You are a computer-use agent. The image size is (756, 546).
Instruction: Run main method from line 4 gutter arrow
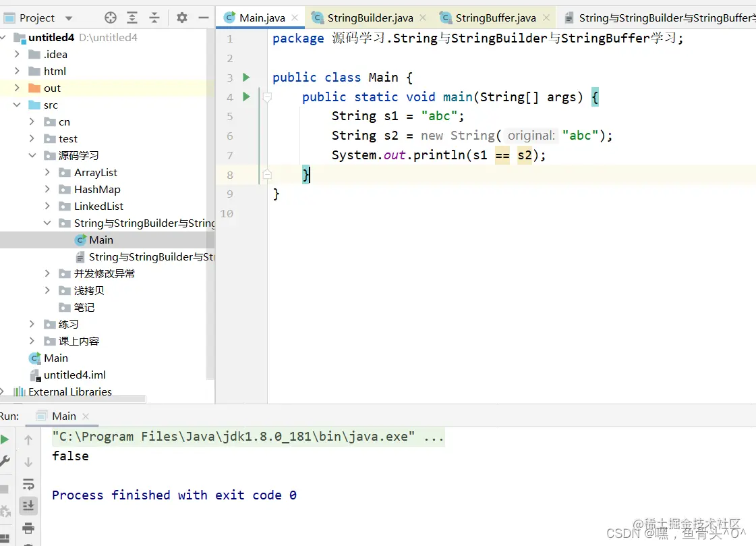pyautogui.click(x=246, y=97)
